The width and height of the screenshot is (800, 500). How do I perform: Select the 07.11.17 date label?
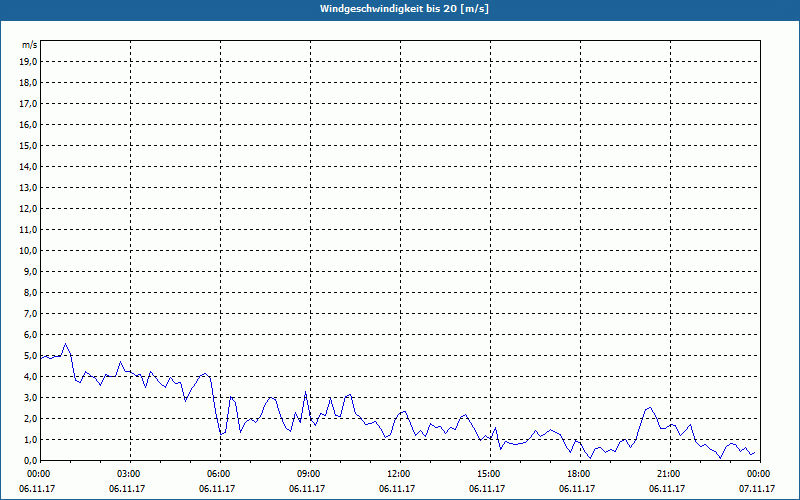point(757,489)
